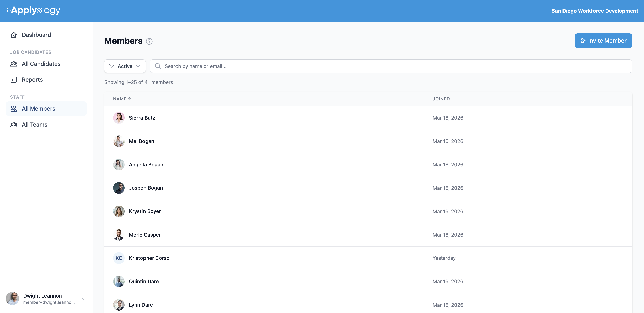Open the Members help question-mark icon
This screenshot has height=313, width=644.
[x=149, y=41]
